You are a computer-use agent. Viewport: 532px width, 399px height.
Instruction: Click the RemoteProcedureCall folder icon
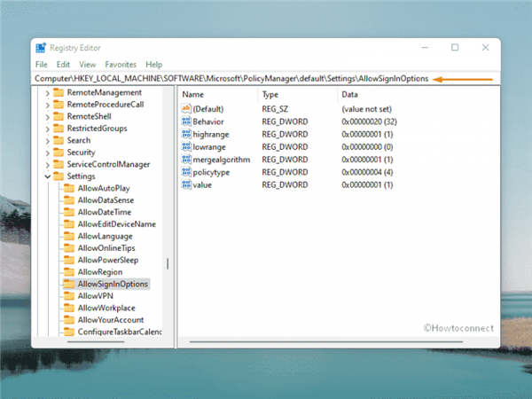click(59, 104)
